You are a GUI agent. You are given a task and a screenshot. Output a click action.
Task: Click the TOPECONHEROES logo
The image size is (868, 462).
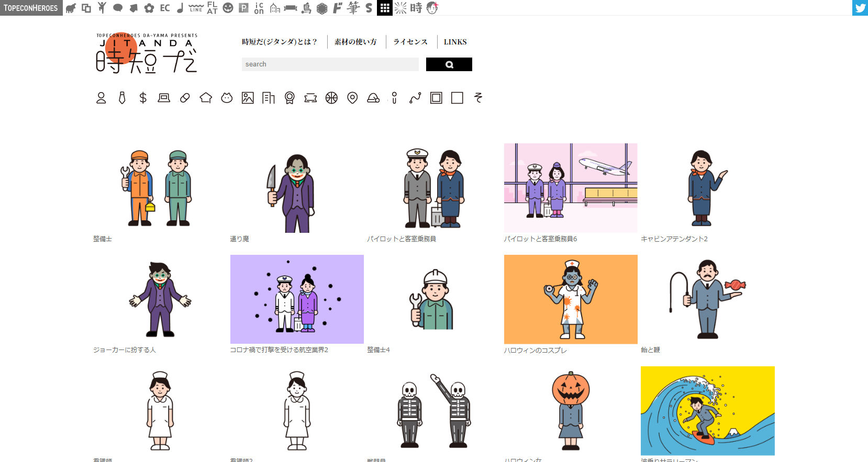coord(31,8)
